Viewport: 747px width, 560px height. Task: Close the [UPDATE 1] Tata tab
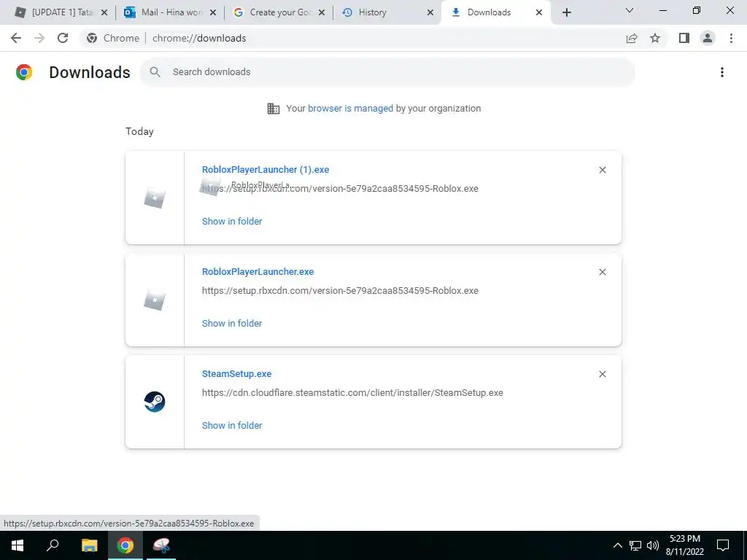point(104,12)
